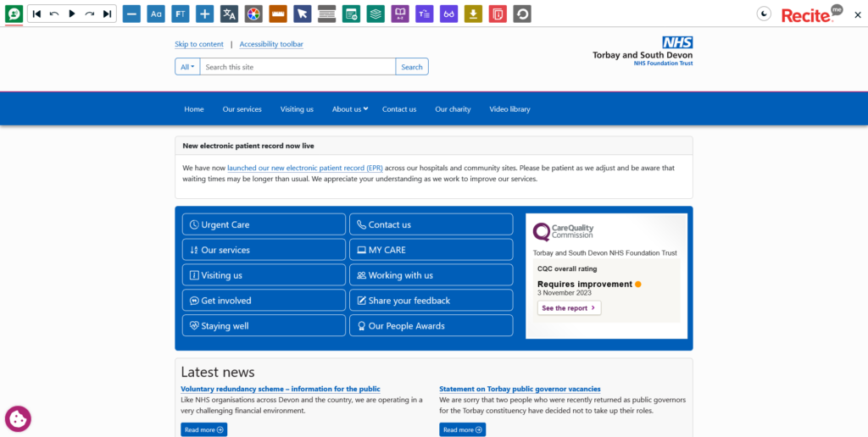Open the language translation tool
Viewport: 868px width, 437px height.
tap(229, 14)
